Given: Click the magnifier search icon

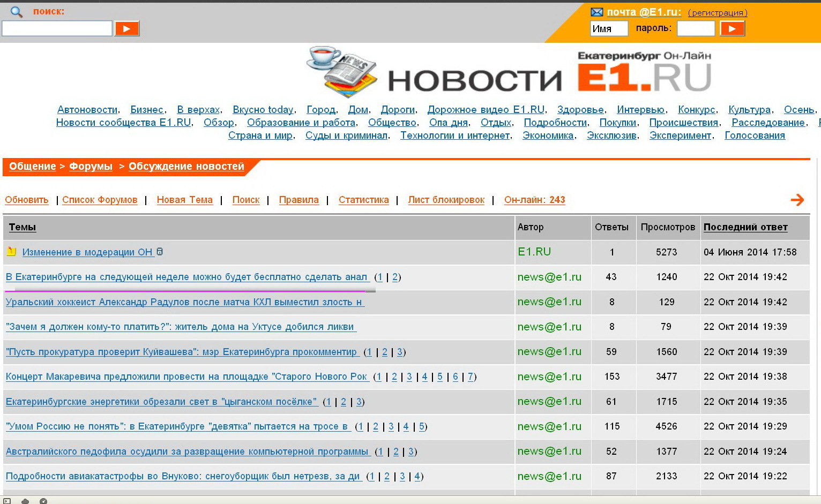Looking at the screenshot, I should (17, 12).
